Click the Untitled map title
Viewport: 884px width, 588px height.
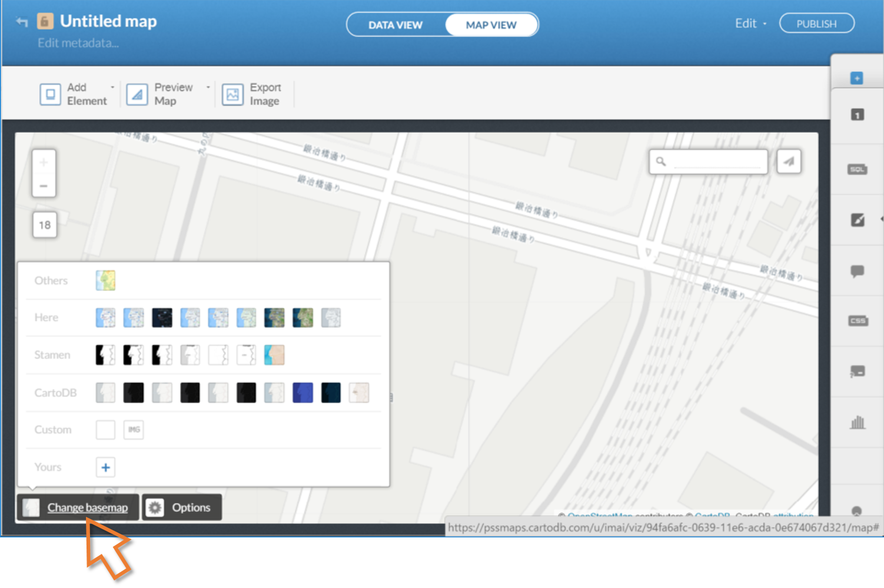pos(108,21)
